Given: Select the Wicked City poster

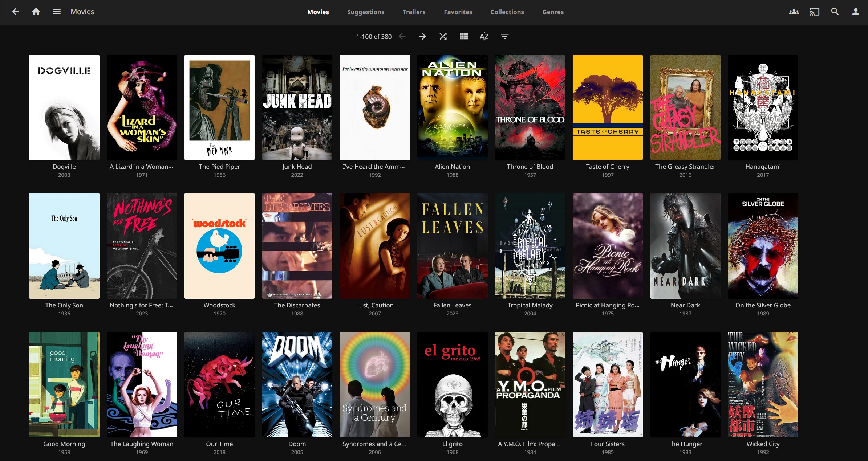Looking at the screenshot, I should pyautogui.click(x=763, y=384).
